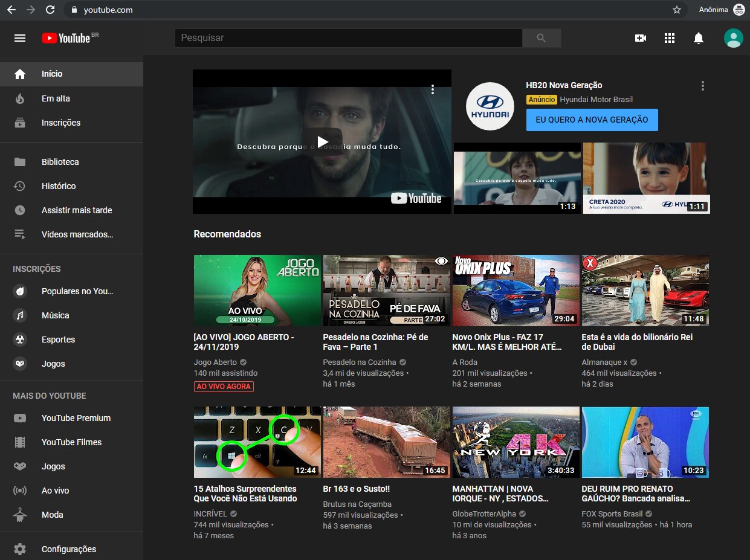The image size is (750, 560).
Task: Click EU QUERO A NOVA GERAÇÃO button
Action: [x=592, y=120]
